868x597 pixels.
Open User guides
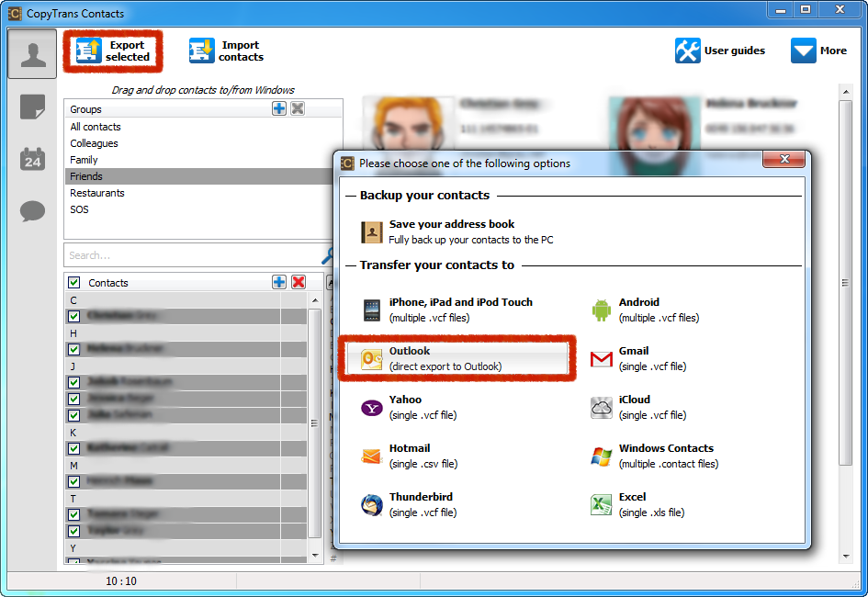point(719,51)
